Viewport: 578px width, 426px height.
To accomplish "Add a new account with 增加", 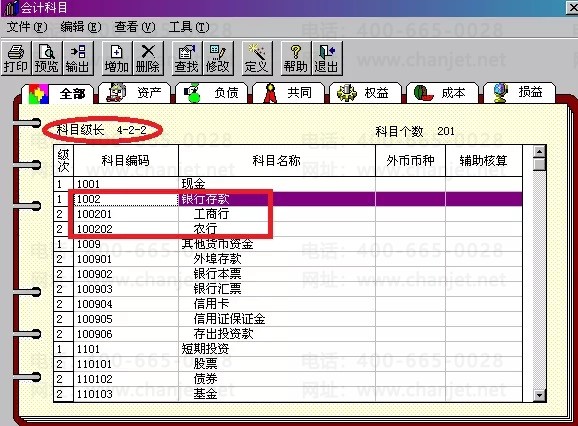I will click(116, 58).
